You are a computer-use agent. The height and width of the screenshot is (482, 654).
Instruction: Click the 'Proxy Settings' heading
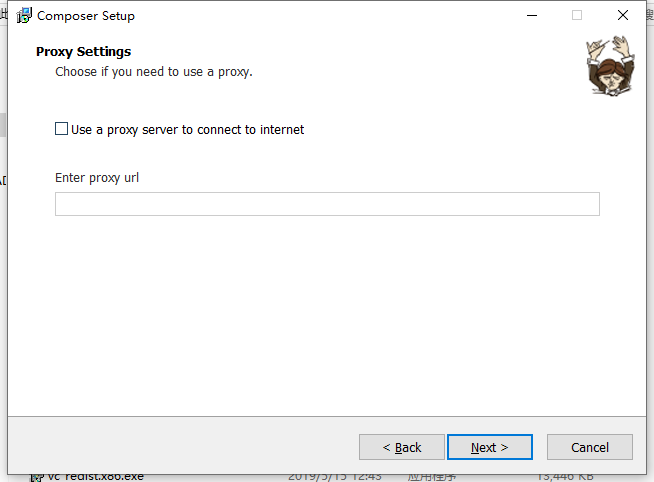click(83, 52)
